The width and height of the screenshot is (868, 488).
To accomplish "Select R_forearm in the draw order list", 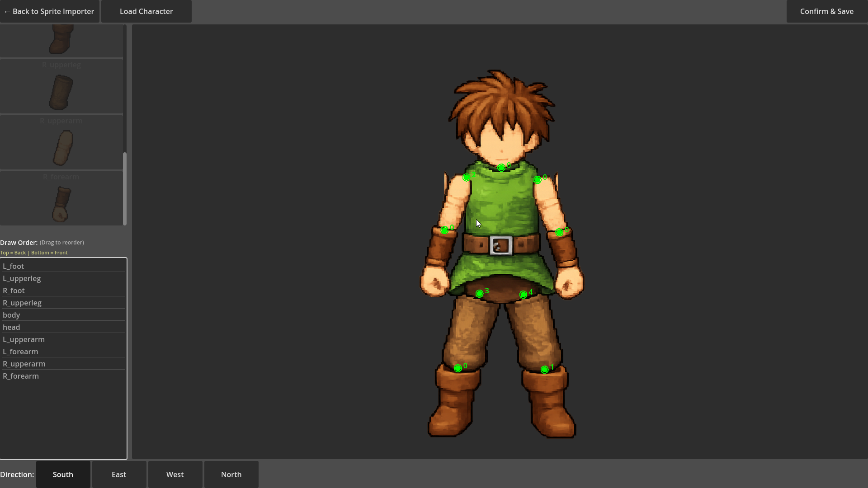I will [21, 376].
